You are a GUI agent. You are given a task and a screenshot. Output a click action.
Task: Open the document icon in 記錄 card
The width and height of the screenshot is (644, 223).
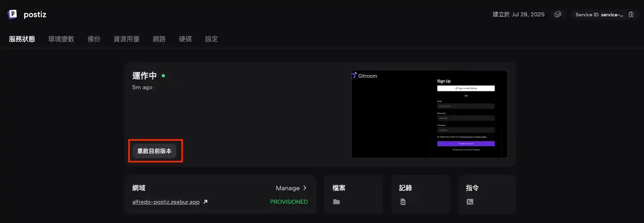tap(403, 202)
